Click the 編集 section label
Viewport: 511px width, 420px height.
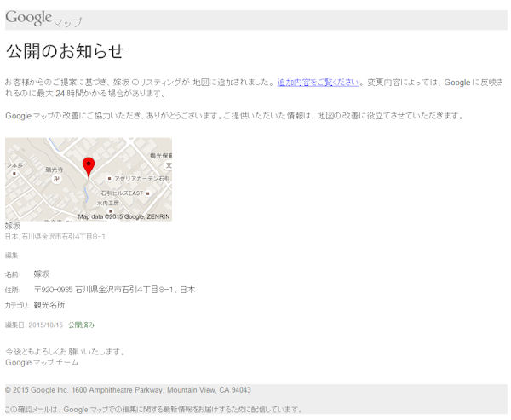click(x=11, y=256)
